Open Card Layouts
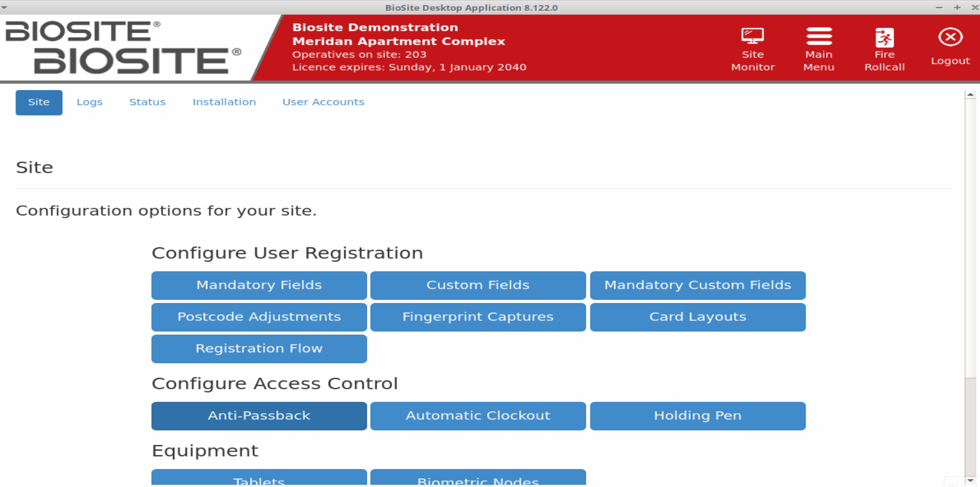This screenshot has width=980, height=487. [698, 317]
